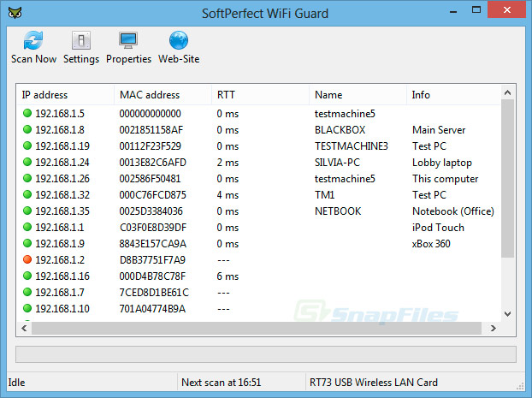Image resolution: width=532 pixels, height=398 pixels.
Task: Click MAC address 0021851158AF
Action: pyautogui.click(x=151, y=130)
